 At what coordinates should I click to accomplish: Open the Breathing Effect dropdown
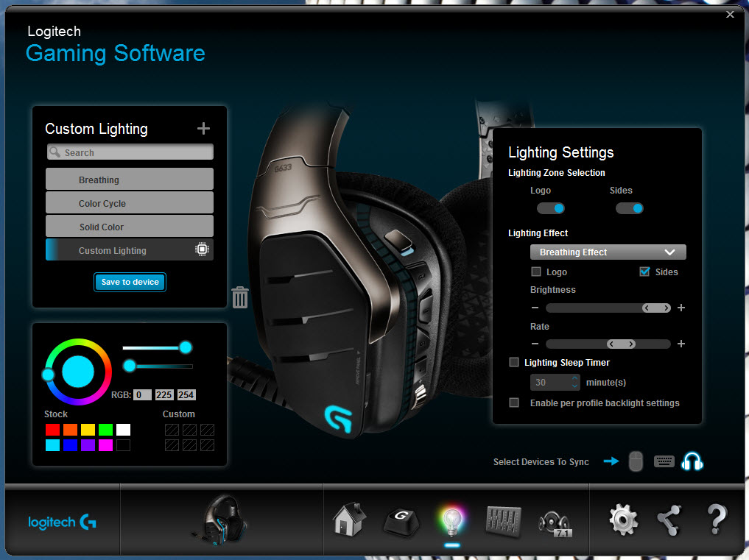[608, 252]
